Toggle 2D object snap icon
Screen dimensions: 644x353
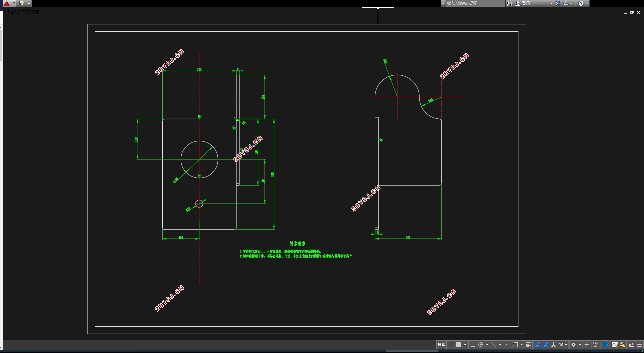pos(515,345)
